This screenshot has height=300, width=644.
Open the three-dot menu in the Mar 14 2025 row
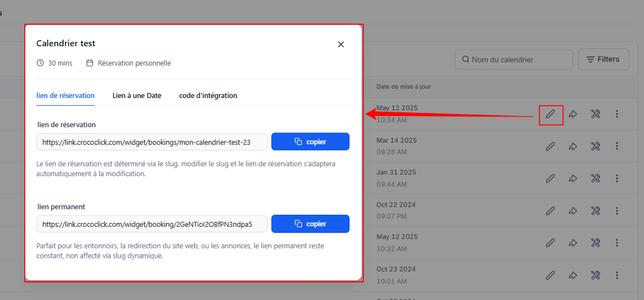pos(617,146)
